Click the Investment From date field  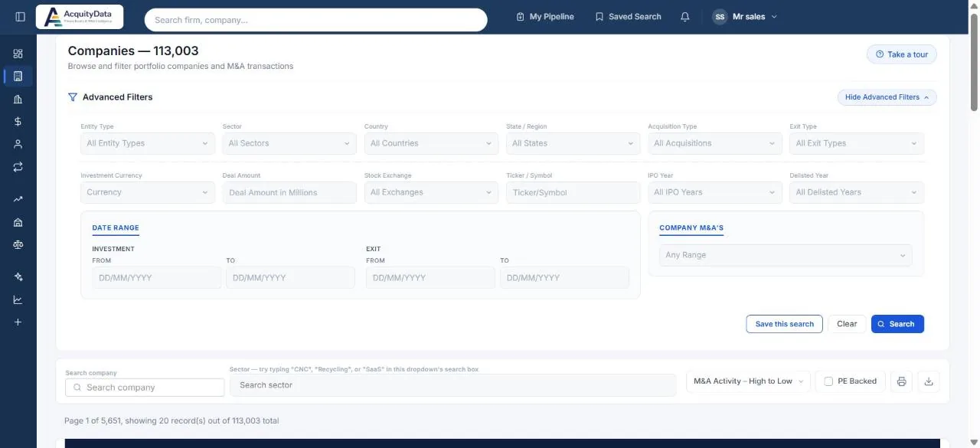[157, 278]
